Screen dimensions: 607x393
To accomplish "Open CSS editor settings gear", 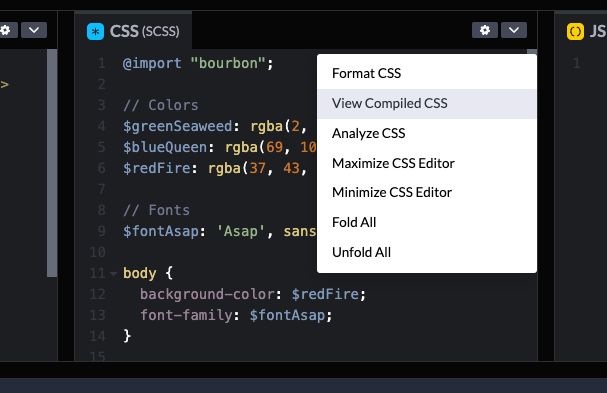I will coord(485,30).
